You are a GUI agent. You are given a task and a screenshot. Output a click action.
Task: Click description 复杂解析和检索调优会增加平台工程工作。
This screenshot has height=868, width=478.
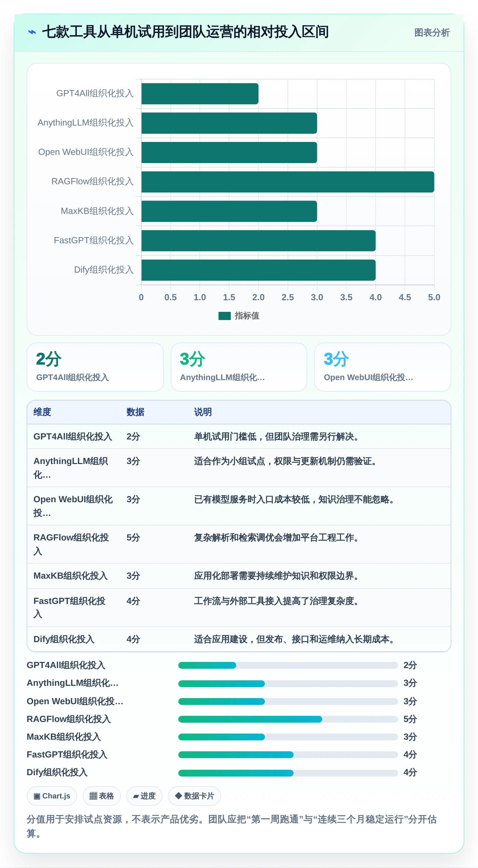pos(276,538)
